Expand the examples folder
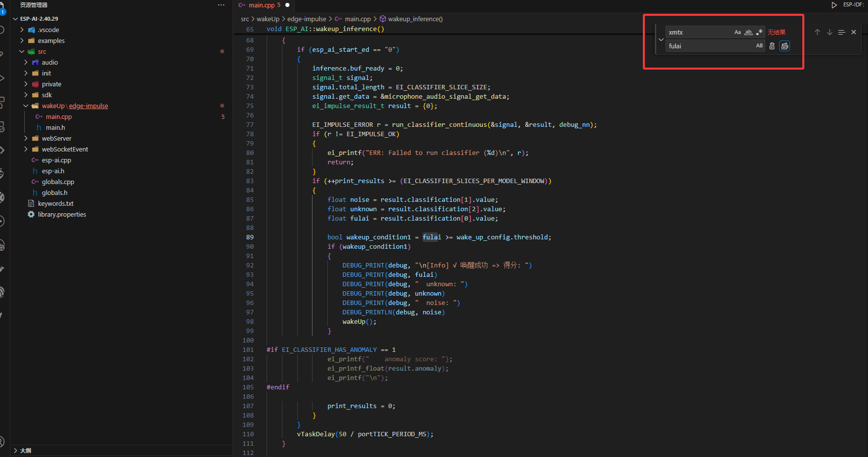Viewport: 868px width, 457px height. [x=51, y=41]
